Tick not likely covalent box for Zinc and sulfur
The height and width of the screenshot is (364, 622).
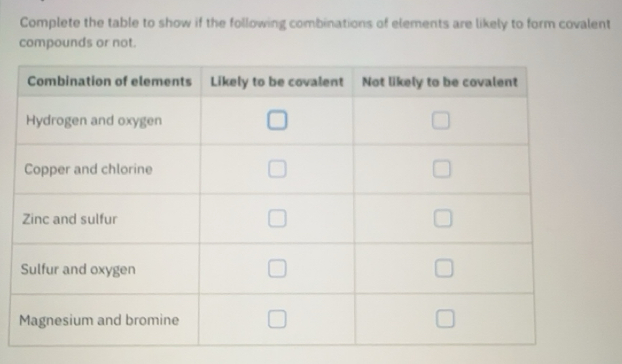click(443, 219)
